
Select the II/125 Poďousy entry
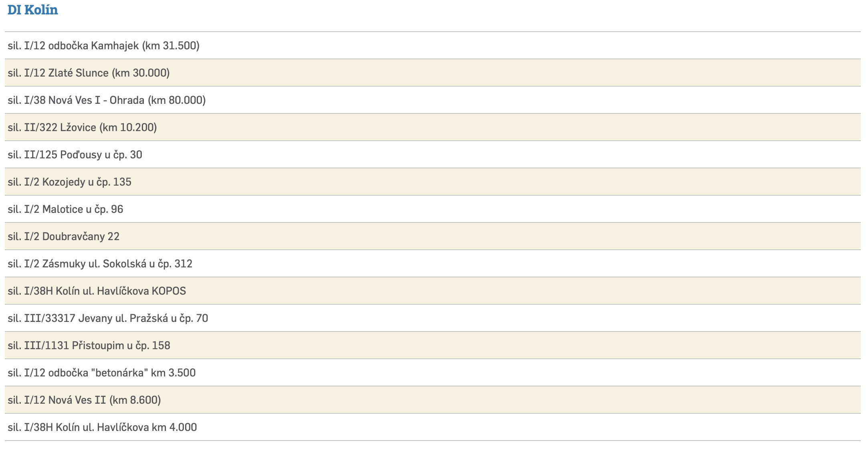click(x=75, y=155)
